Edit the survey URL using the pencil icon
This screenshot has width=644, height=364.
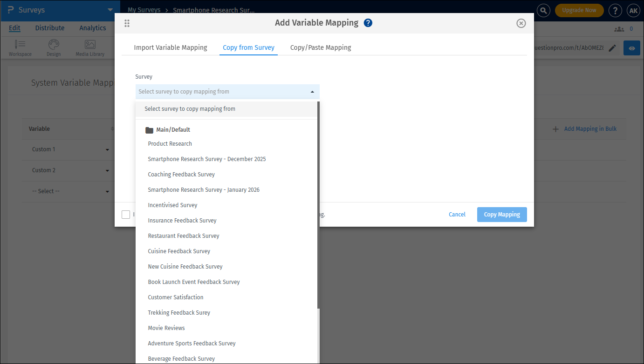point(612,47)
